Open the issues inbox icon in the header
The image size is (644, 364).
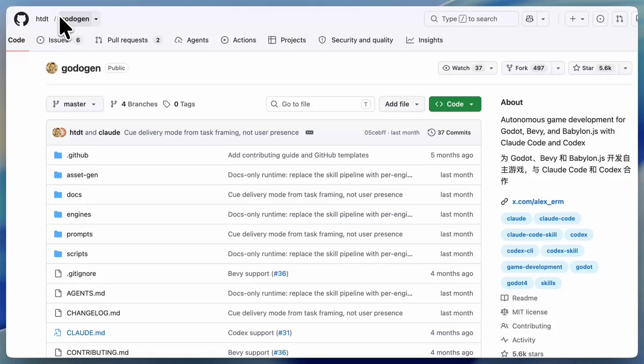pyautogui.click(x=601, y=19)
